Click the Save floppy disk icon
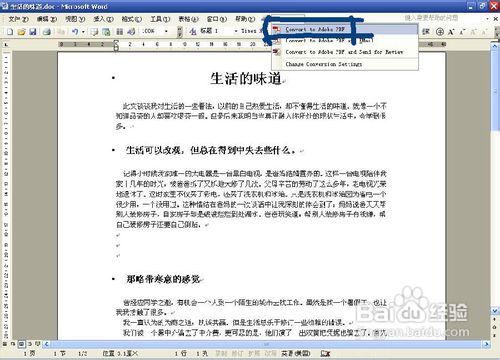 (33, 32)
